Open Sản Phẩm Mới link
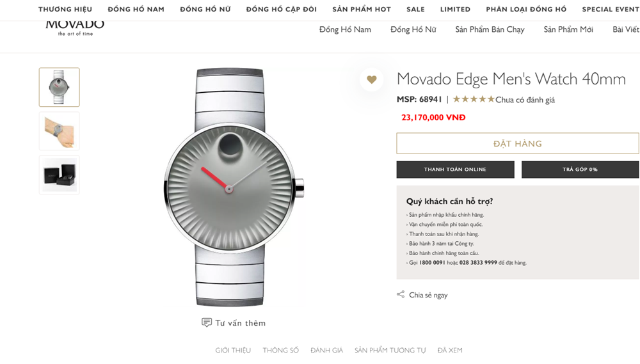Screen dimensions: 640x364 [568, 29]
